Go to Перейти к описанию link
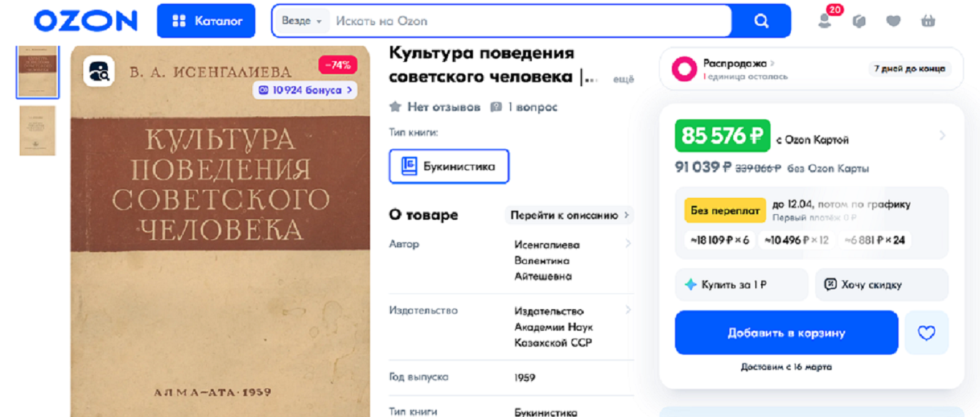The width and height of the screenshot is (980, 417). point(570,216)
